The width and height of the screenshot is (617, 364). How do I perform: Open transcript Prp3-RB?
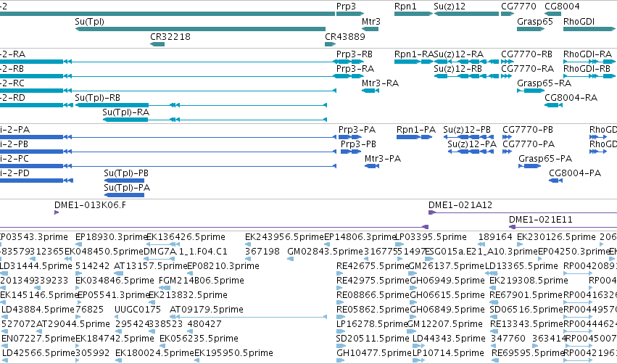click(355, 54)
